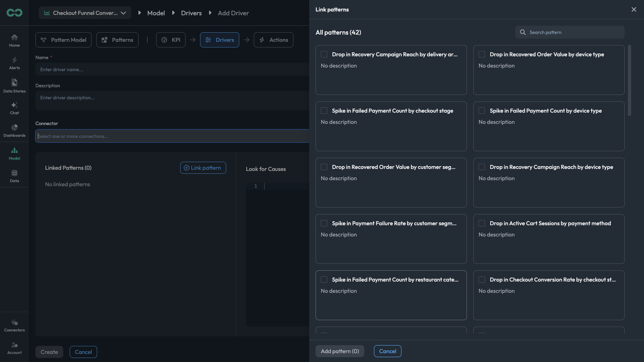Click the All patterns (42) heading

point(339,32)
